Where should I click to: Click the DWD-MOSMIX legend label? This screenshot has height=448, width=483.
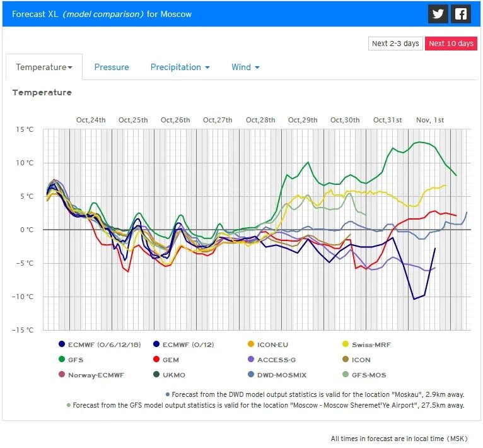tap(282, 375)
